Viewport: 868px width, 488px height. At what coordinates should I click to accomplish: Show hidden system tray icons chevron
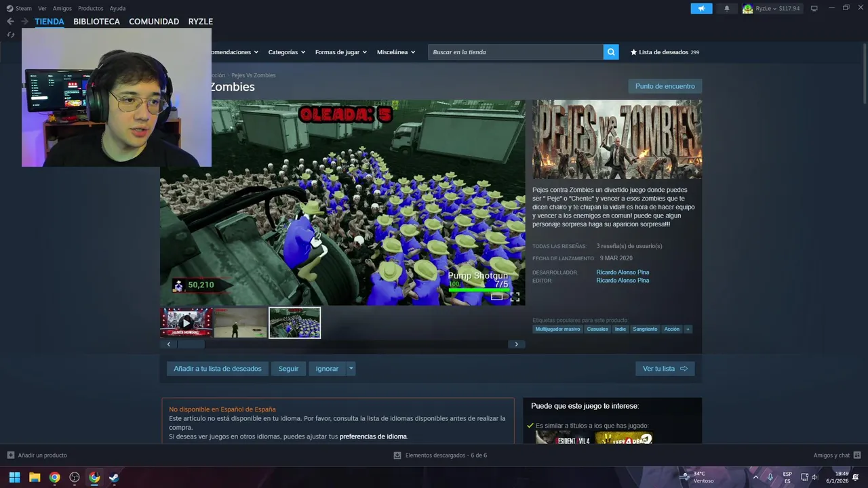[x=755, y=477]
